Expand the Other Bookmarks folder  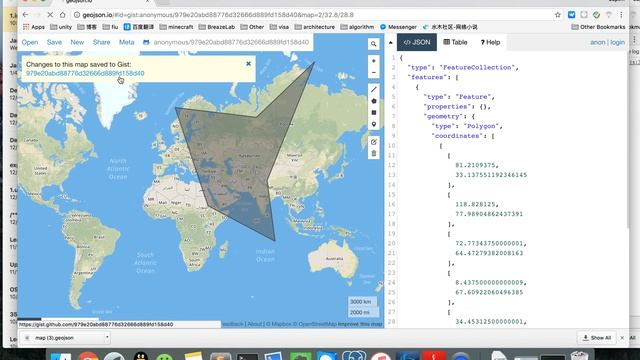(x=598, y=27)
